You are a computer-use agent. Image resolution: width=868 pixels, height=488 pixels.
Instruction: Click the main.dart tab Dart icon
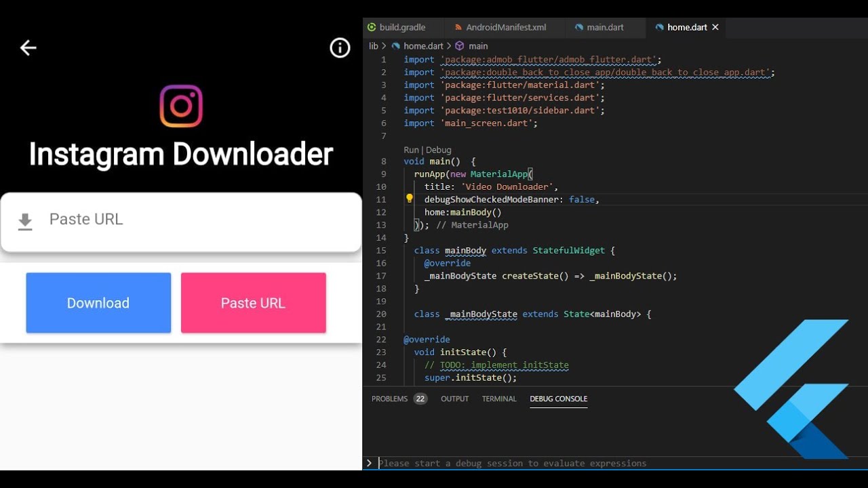[x=579, y=27]
